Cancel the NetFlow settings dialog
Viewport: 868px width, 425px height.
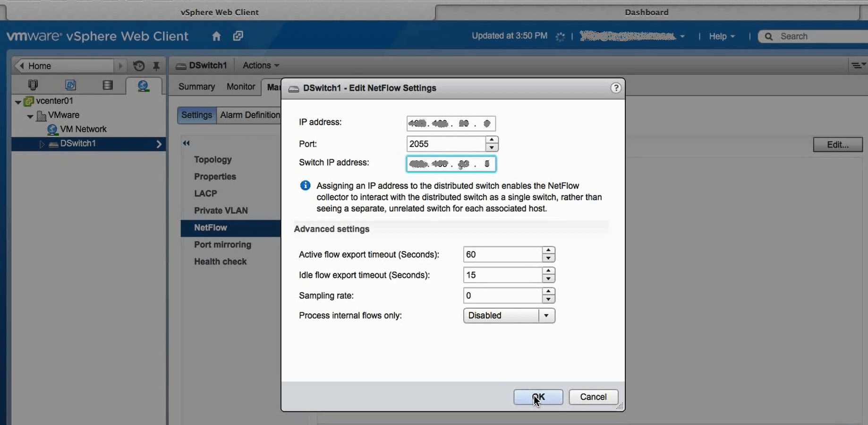593,397
